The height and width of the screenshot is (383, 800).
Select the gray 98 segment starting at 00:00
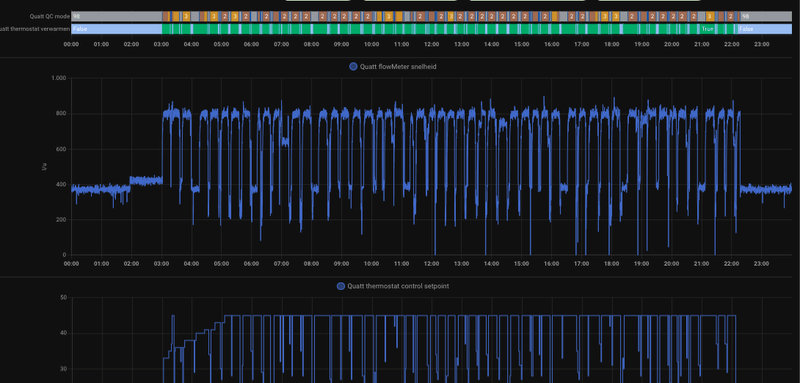pyautogui.click(x=116, y=16)
